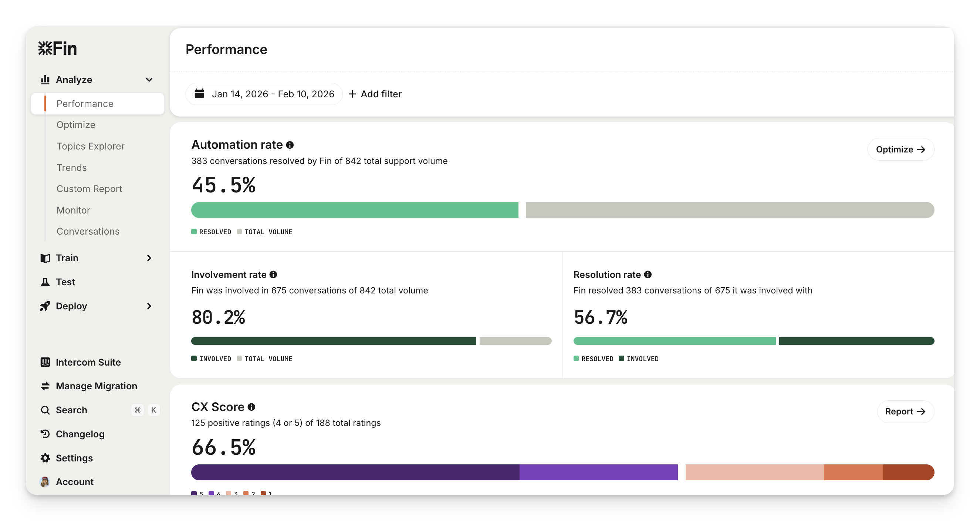Click Add filter button

coord(375,94)
